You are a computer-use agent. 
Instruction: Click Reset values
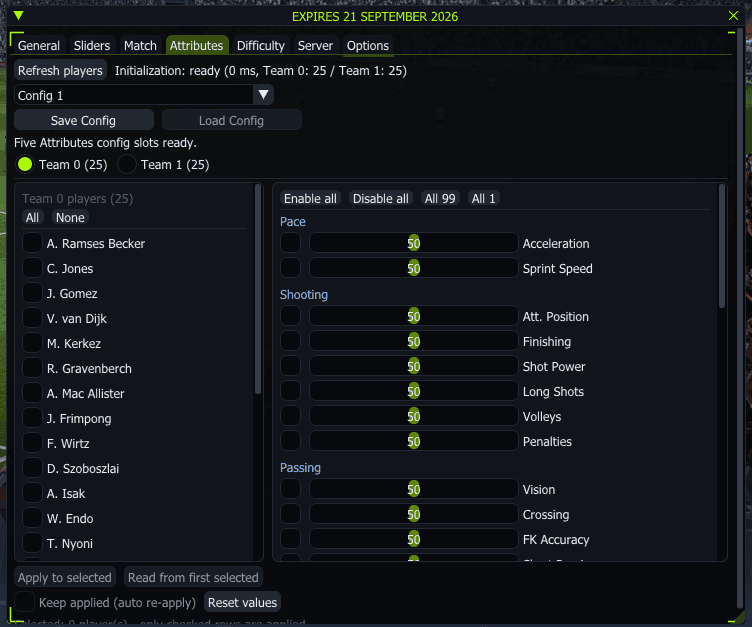(242, 602)
